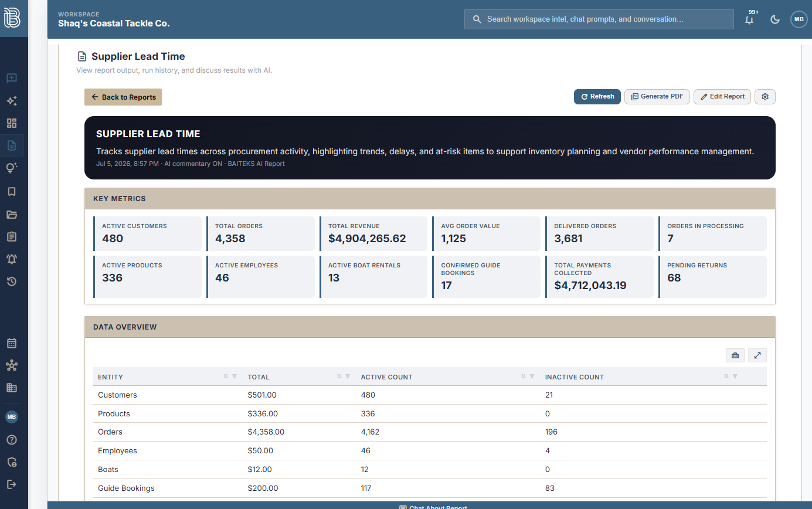Select the reports document icon in sidebar
The image size is (812, 509).
click(x=12, y=145)
